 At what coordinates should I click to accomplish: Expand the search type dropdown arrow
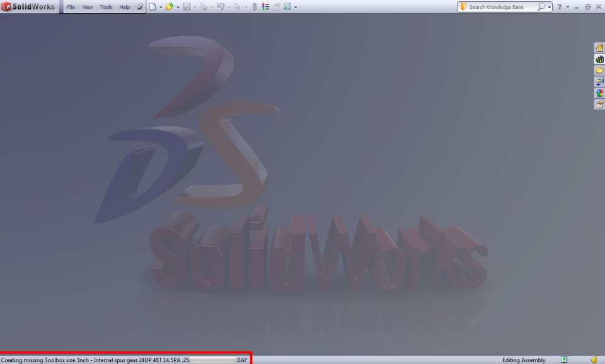point(550,7)
